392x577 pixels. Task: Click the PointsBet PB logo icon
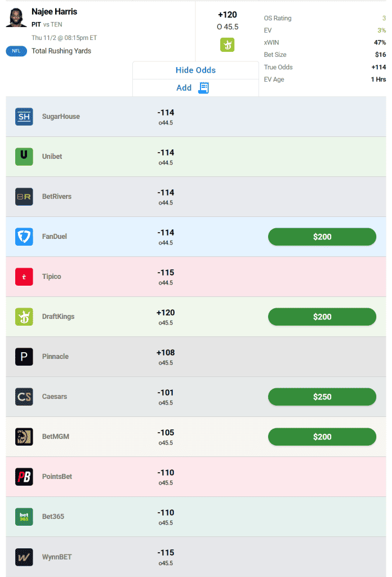click(x=24, y=477)
